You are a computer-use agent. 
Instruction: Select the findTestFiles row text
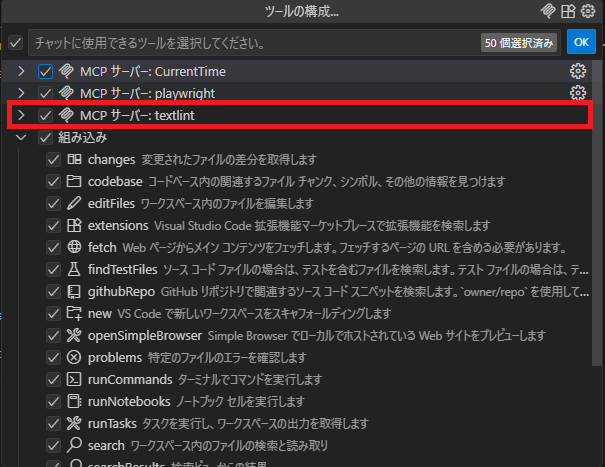pyautogui.click(x=338, y=269)
